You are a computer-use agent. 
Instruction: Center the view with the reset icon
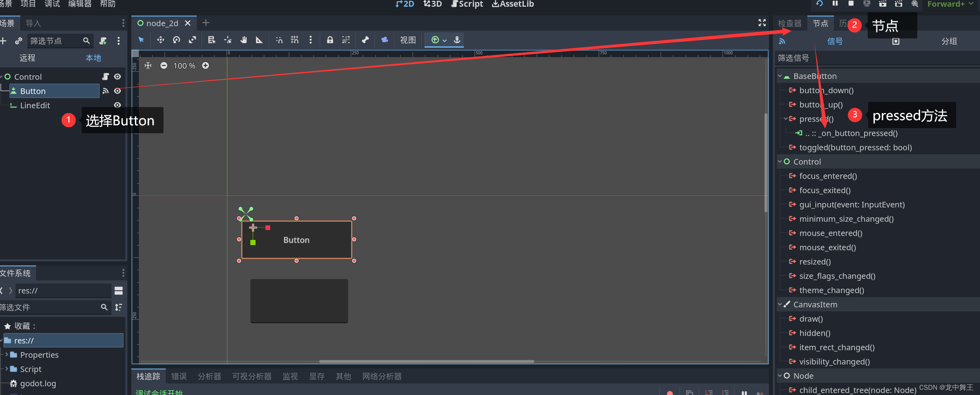pos(148,65)
